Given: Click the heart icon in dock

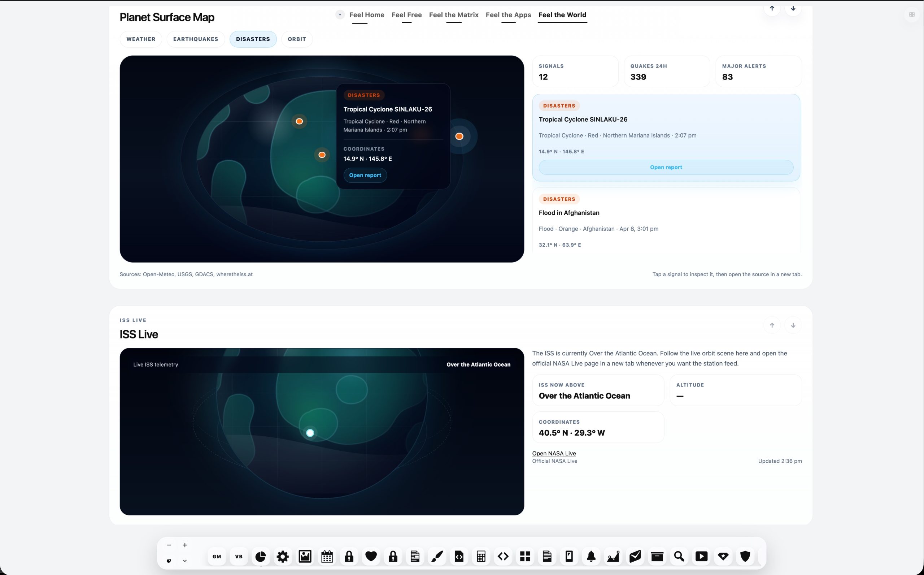Looking at the screenshot, I should click(x=371, y=556).
